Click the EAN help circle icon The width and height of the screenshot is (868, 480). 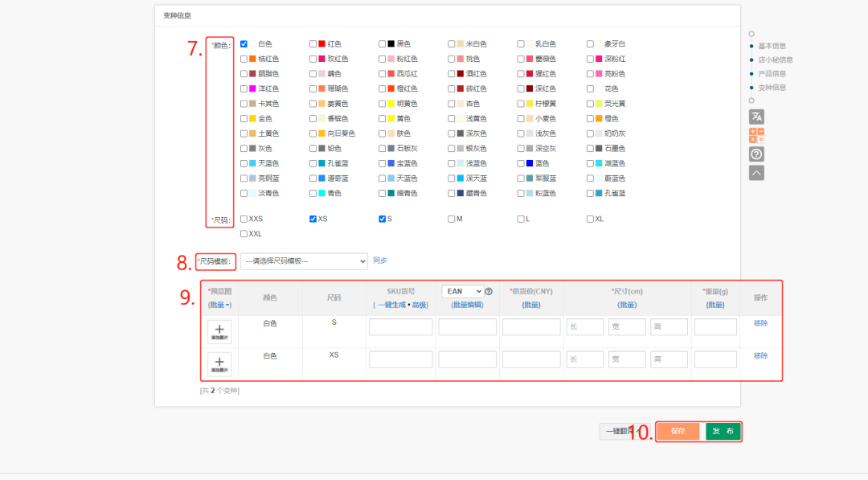click(489, 292)
